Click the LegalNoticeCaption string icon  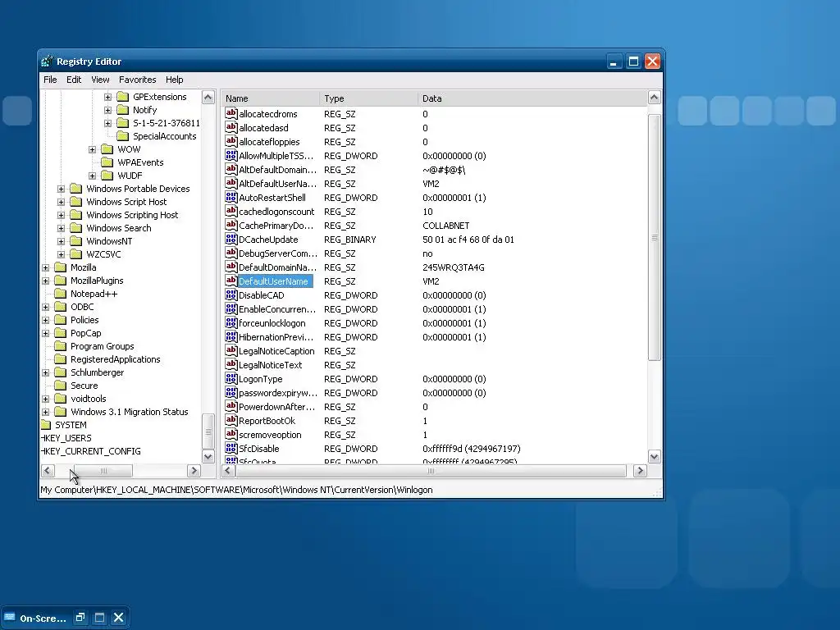pyautogui.click(x=231, y=350)
